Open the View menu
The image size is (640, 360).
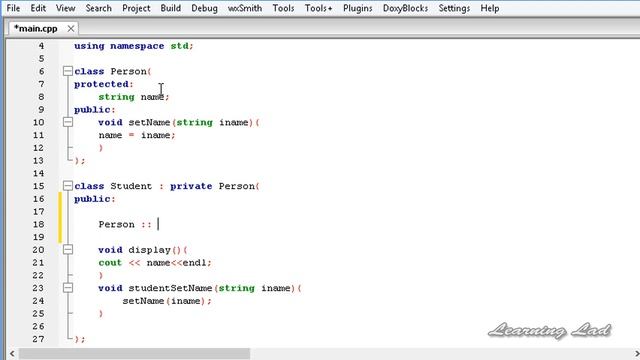(x=65, y=8)
